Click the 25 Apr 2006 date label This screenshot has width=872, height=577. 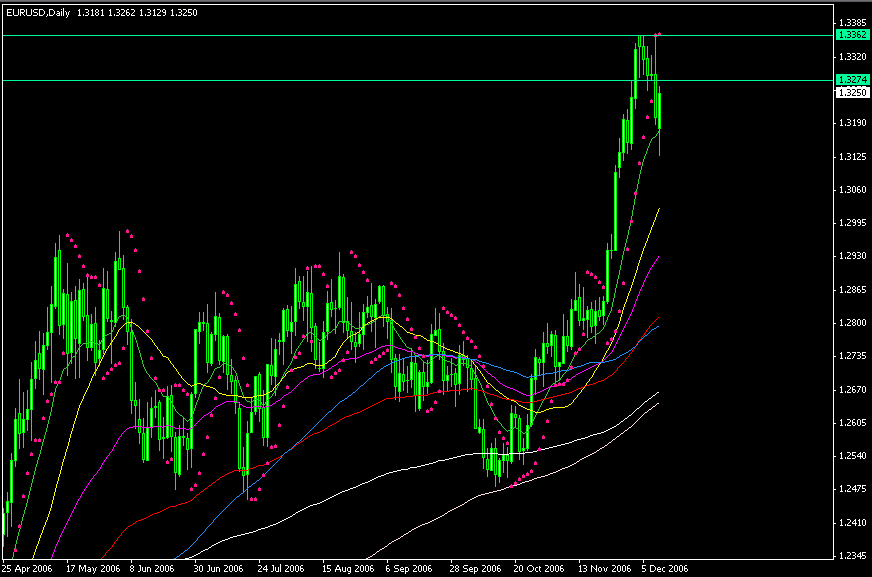(27, 569)
